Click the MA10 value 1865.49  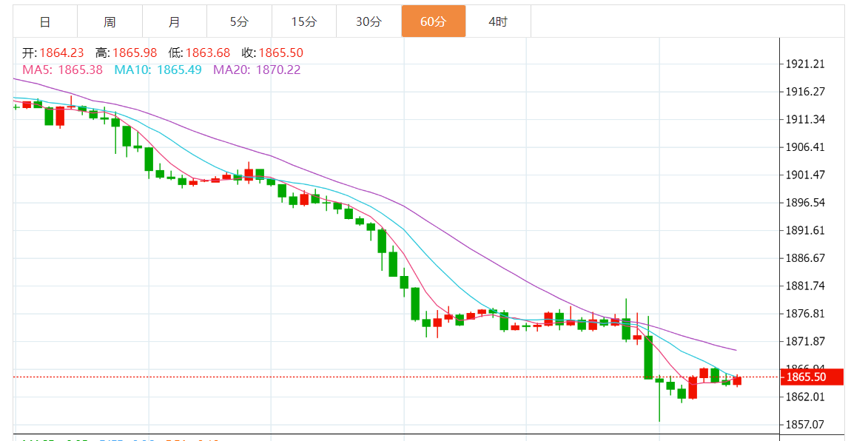click(x=179, y=70)
